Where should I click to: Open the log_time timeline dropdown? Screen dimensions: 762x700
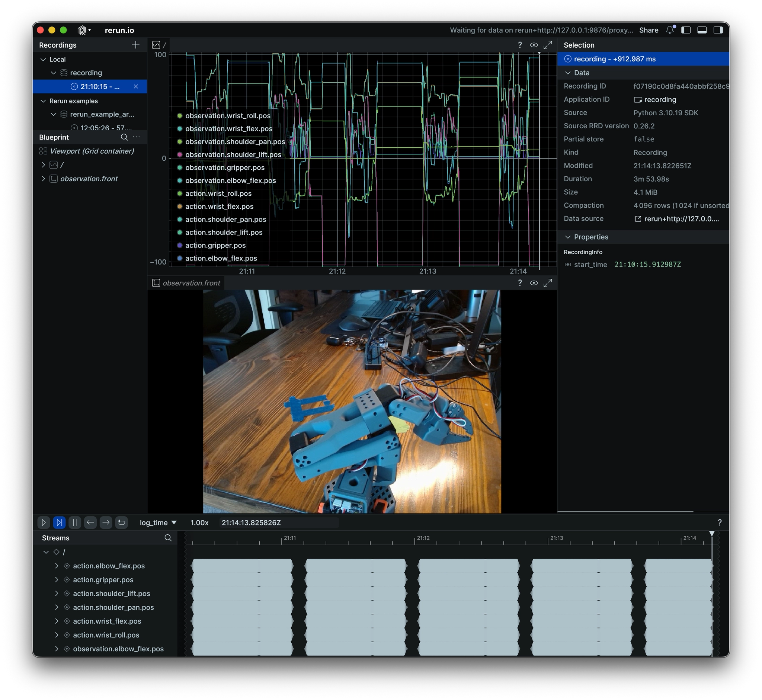[x=158, y=522]
